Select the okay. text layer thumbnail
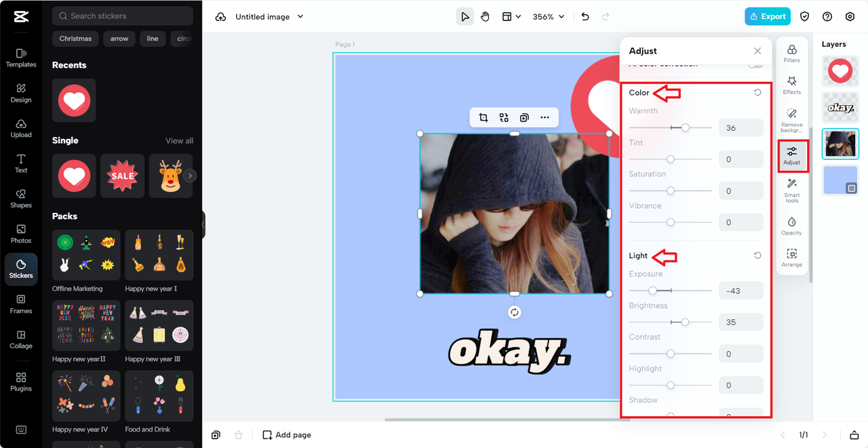This screenshot has width=868, height=448. tap(840, 107)
